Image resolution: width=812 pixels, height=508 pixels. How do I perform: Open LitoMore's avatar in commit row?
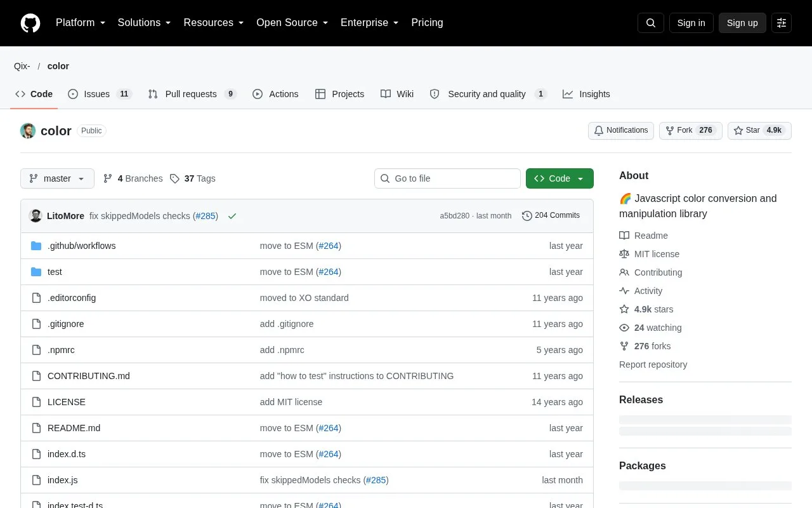[x=36, y=216]
